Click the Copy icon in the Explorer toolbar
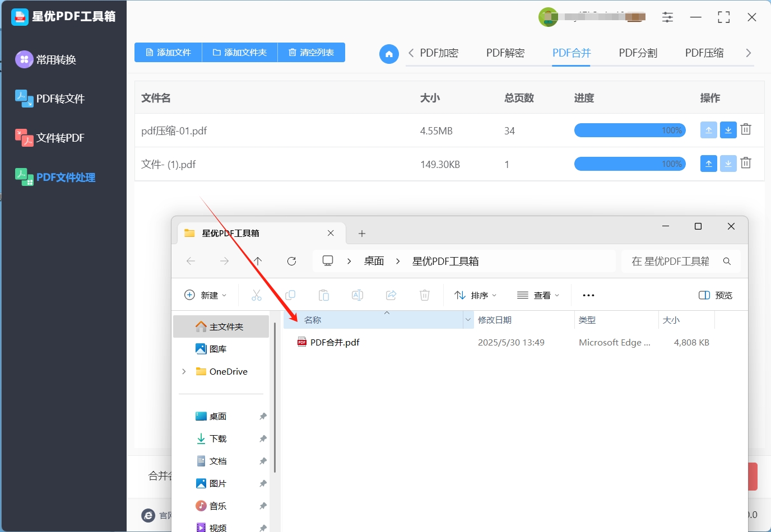Image resolution: width=771 pixels, height=532 pixels. pos(290,295)
